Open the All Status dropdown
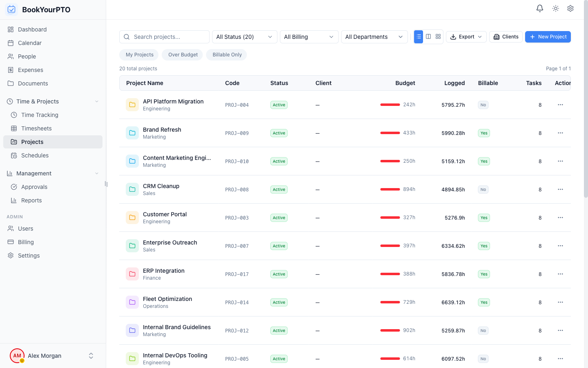Screen dimensions: 588x368 coord(244,36)
